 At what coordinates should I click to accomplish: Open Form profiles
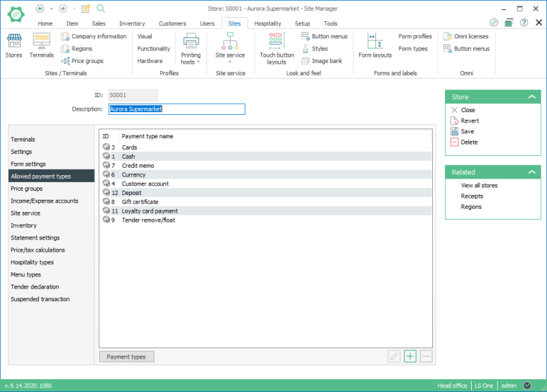[x=415, y=36]
